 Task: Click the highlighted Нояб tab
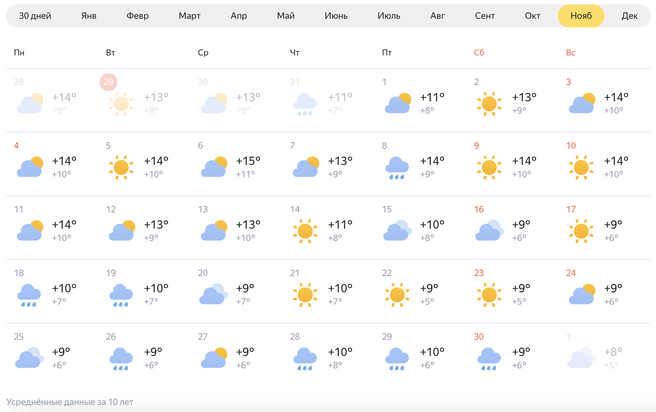click(x=581, y=16)
